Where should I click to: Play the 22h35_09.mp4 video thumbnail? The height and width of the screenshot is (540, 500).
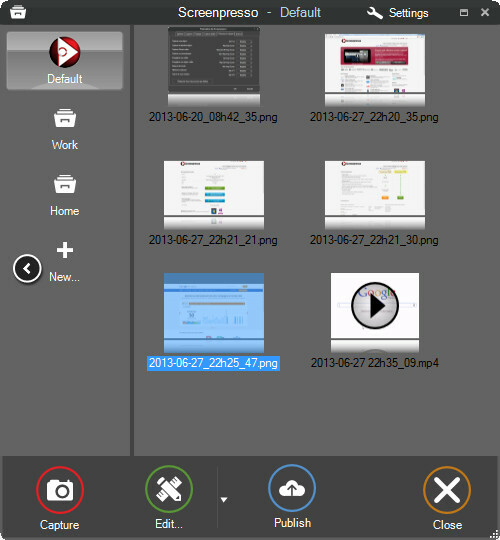point(375,305)
